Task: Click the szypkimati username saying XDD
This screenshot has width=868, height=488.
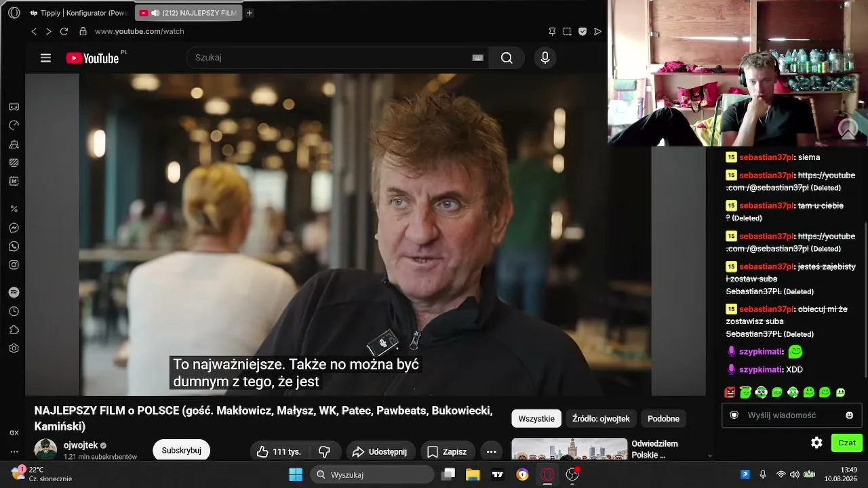Action: tap(761, 369)
